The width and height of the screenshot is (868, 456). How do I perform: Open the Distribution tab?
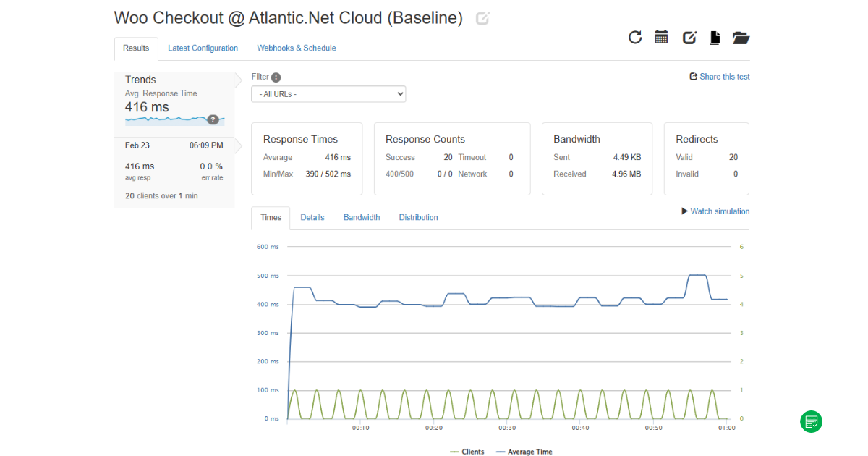tap(419, 218)
